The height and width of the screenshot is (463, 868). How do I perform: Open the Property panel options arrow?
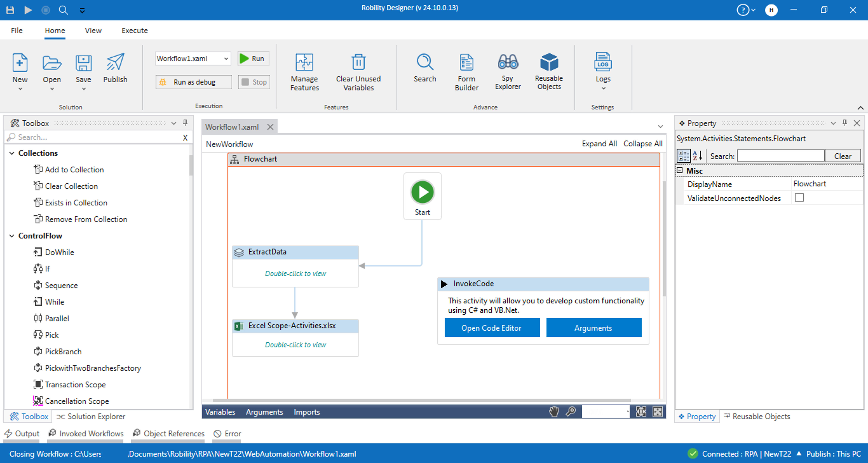(833, 123)
